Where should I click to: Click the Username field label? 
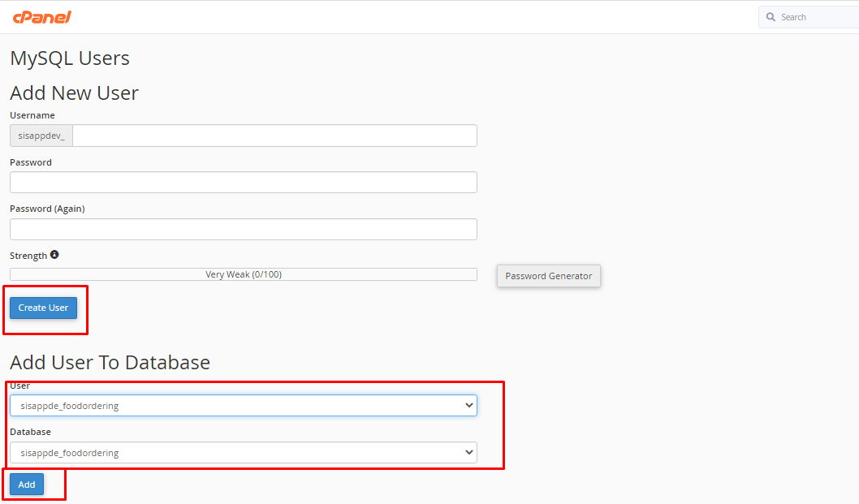[x=32, y=115]
